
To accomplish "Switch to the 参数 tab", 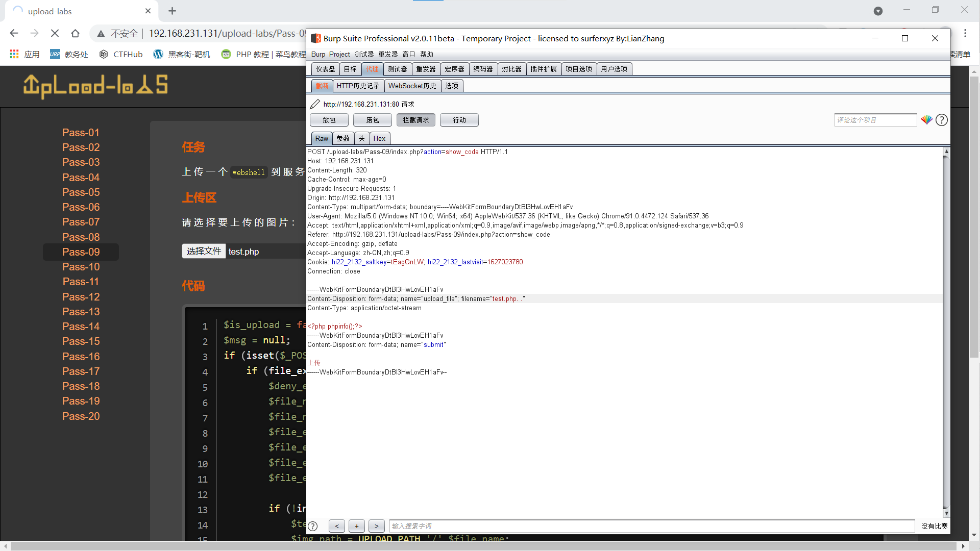I will point(343,138).
